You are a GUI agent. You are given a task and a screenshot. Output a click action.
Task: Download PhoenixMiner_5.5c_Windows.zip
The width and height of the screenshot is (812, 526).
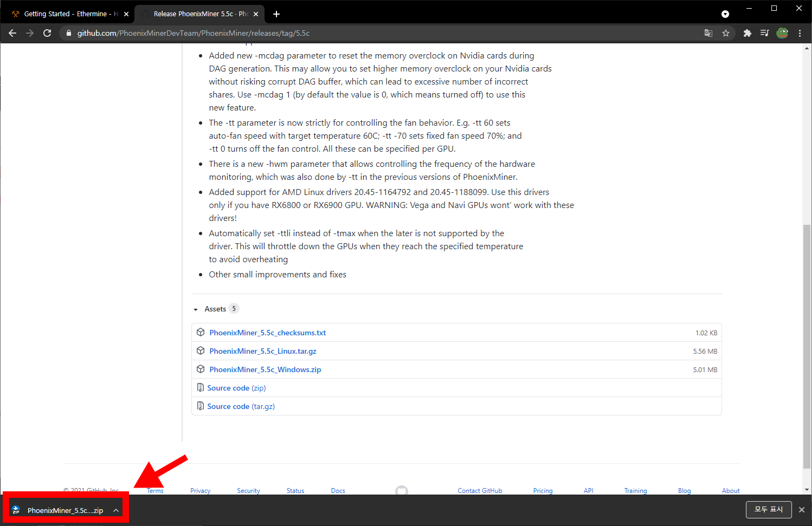pos(265,369)
